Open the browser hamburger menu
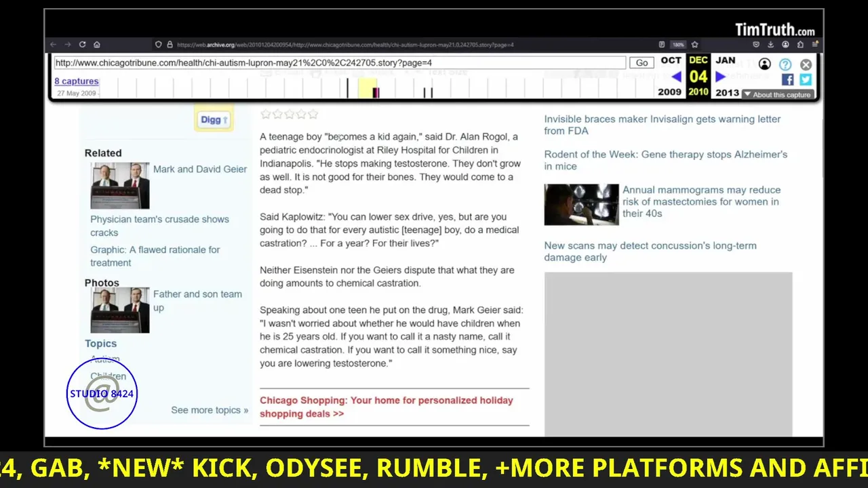868x488 pixels. tap(815, 45)
